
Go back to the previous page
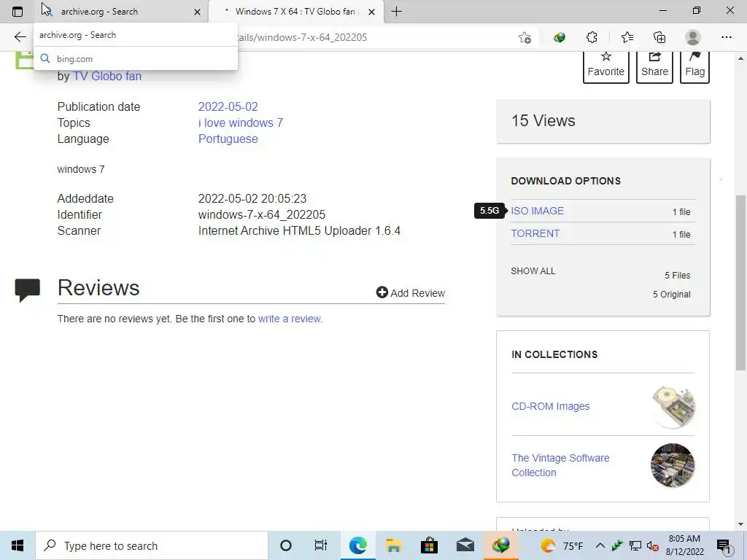tap(20, 37)
